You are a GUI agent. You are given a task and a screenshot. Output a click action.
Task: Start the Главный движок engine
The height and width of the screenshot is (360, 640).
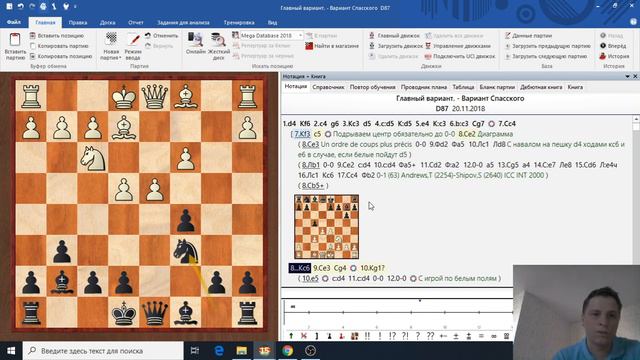coord(394,36)
